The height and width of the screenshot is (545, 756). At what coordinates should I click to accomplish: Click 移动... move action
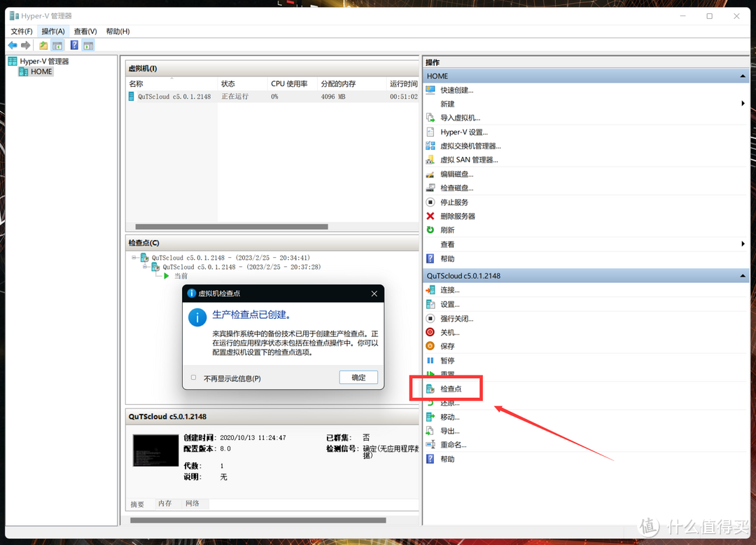tap(450, 417)
